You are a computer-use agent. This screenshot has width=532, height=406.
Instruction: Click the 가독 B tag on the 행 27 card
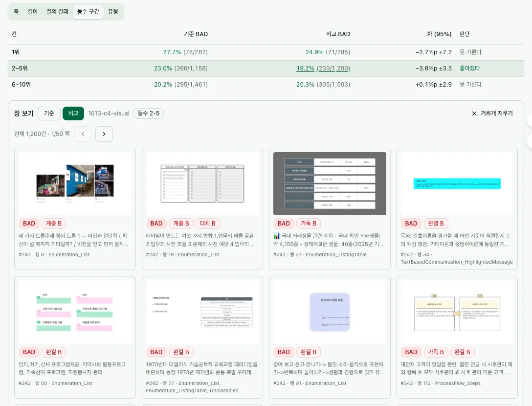pos(309,224)
